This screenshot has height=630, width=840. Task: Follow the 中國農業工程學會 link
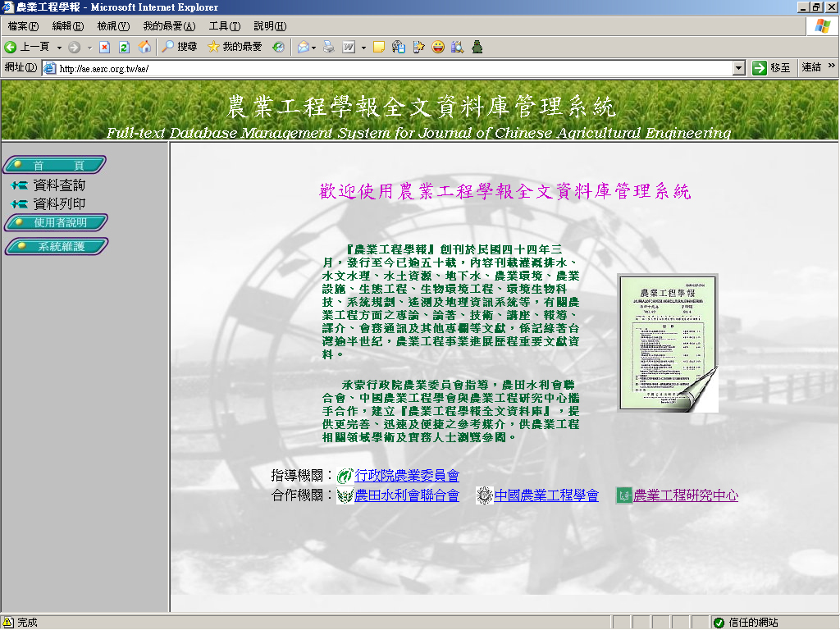click(x=546, y=495)
